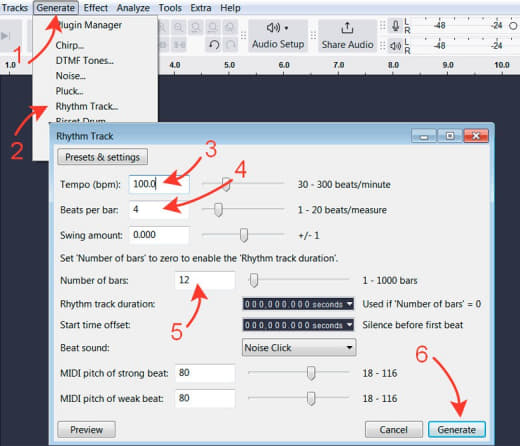
Task: Open the Rhythm track duration units dropdown
Action: (x=349, y=304)
